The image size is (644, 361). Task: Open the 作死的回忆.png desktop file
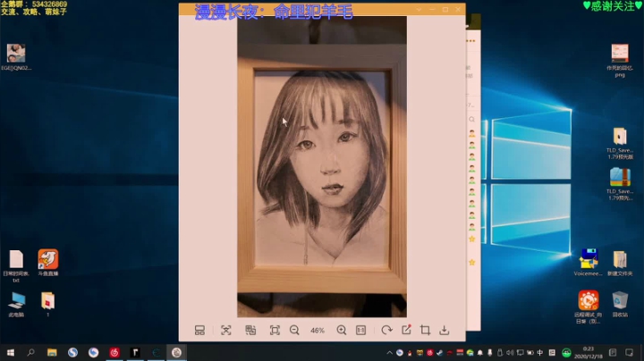point(620,60)
